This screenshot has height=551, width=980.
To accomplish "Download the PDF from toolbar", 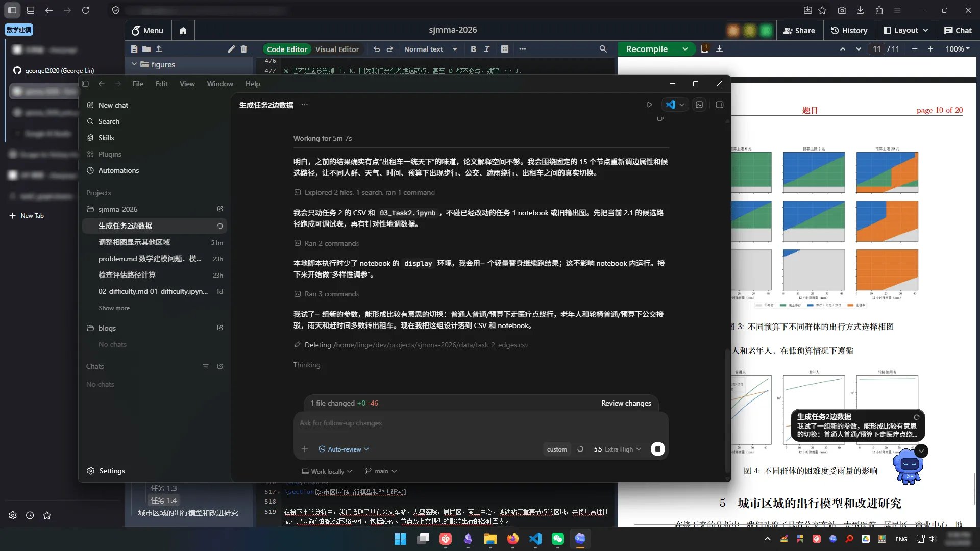I will click(x=719, y=49).
